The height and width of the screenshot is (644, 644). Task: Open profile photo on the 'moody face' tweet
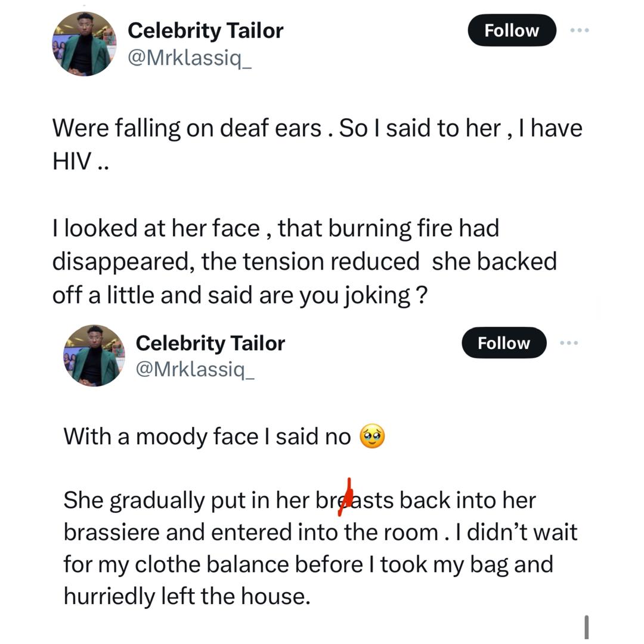click(94, 355)
